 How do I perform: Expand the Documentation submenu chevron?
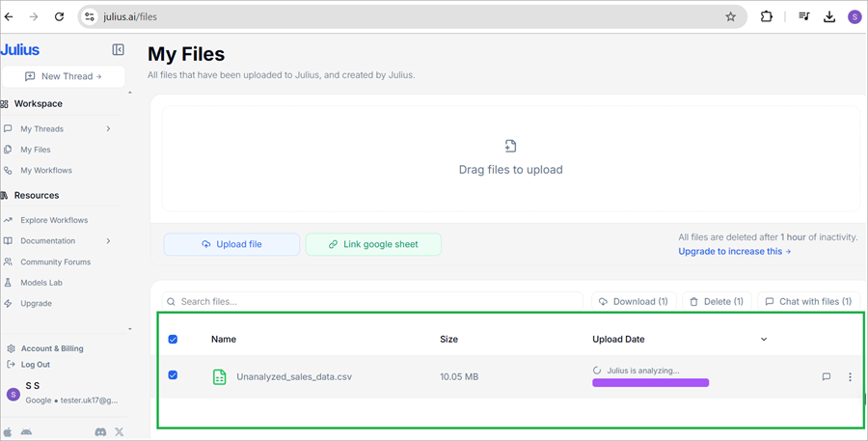coord(108,241)
